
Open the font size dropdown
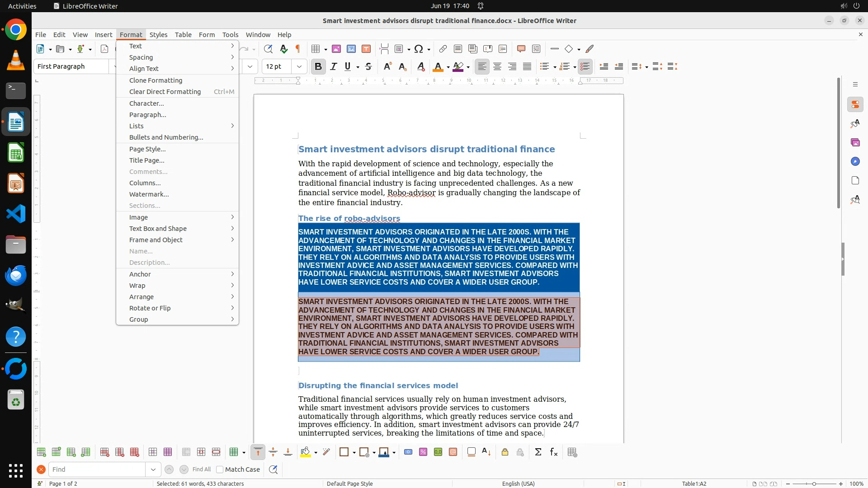click(299, 66)
